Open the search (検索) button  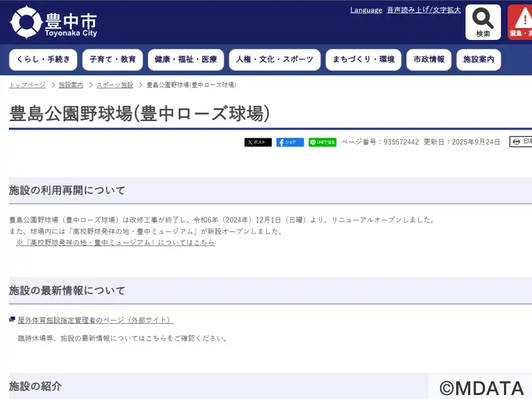(483, 23)
